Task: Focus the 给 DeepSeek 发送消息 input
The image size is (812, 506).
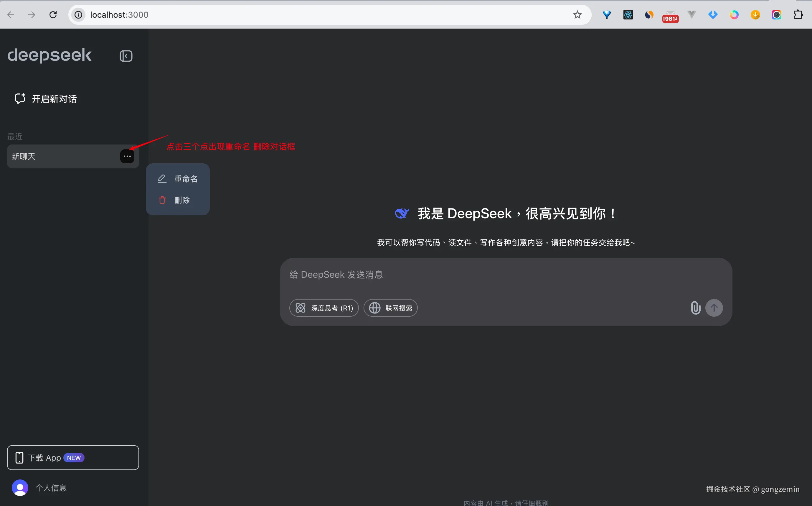Action: pyautogui.click(x=506, y=275)
